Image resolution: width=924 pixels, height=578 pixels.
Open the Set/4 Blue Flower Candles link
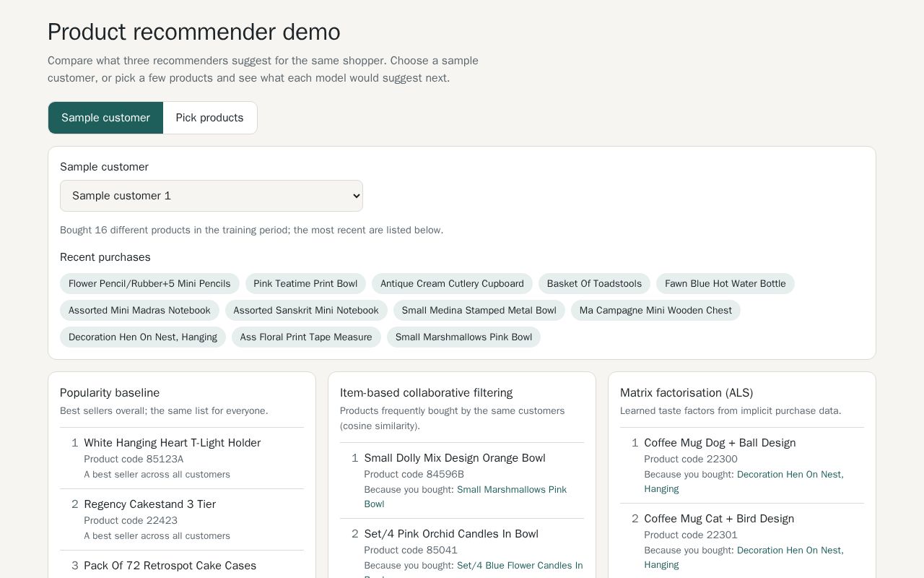point(474,571)
